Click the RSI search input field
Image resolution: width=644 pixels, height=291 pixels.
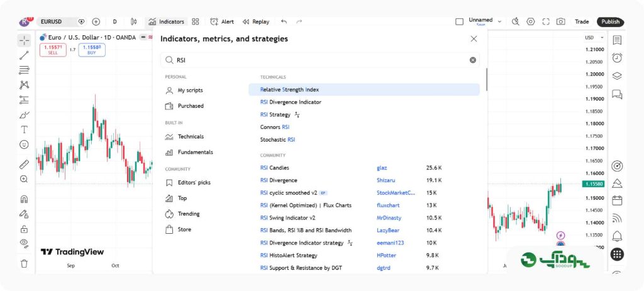[x=320, y=60]
